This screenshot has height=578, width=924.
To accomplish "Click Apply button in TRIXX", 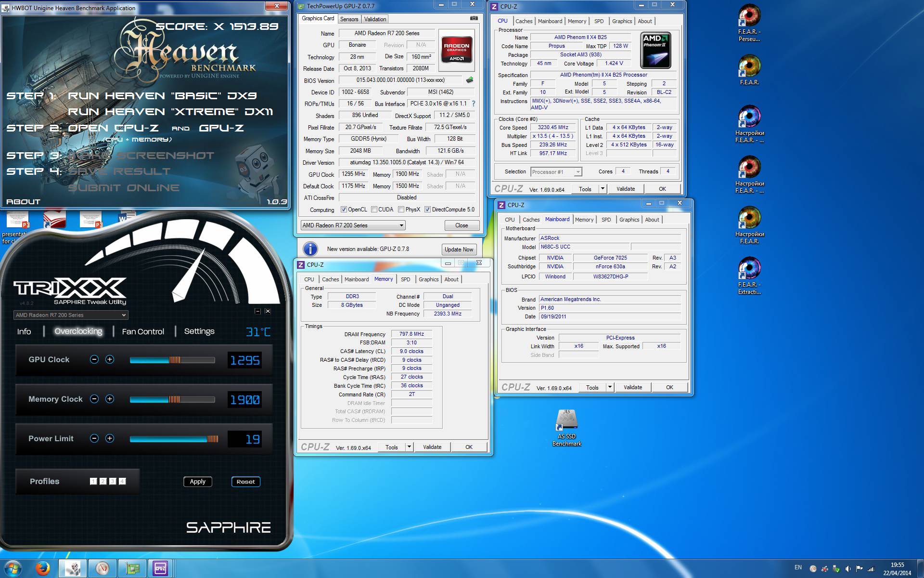I will [198, 482].
